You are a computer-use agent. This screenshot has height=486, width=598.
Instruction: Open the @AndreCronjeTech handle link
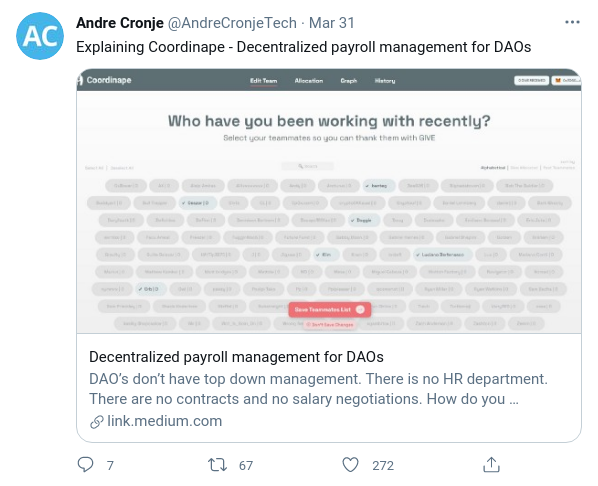(232, 23)
